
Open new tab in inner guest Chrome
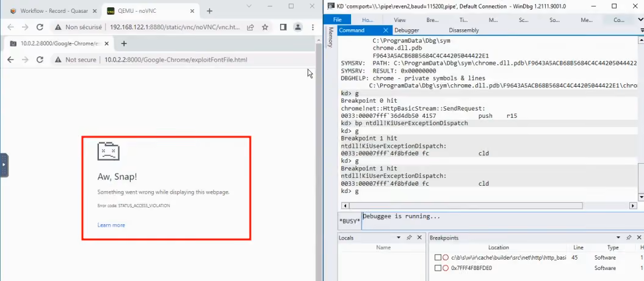[x=124, y=43]
